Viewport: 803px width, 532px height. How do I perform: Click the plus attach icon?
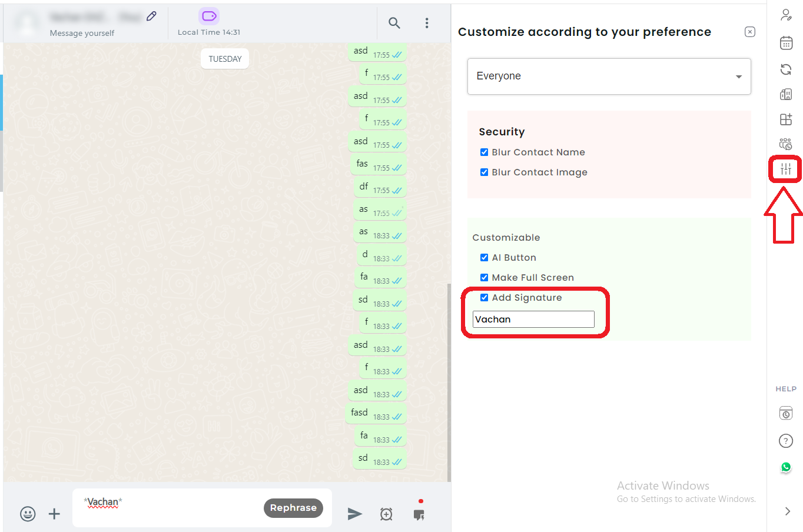pos(54,514)
